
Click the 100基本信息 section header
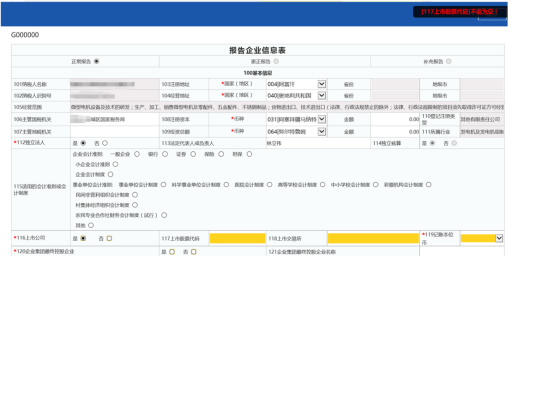click(x=258, y=73)
